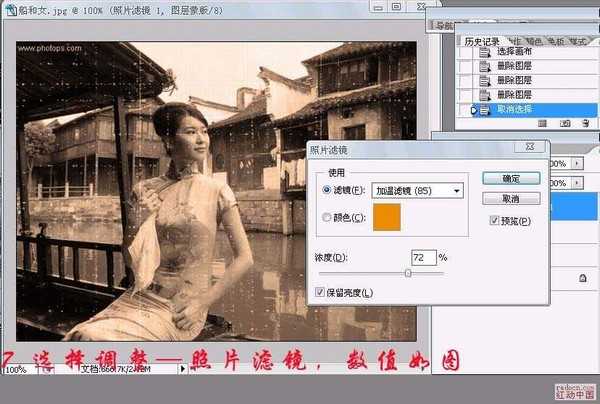This screenshot has width=600, height=404.
Task: Switch to the 历史记录 tab
Action: [483, 41]
